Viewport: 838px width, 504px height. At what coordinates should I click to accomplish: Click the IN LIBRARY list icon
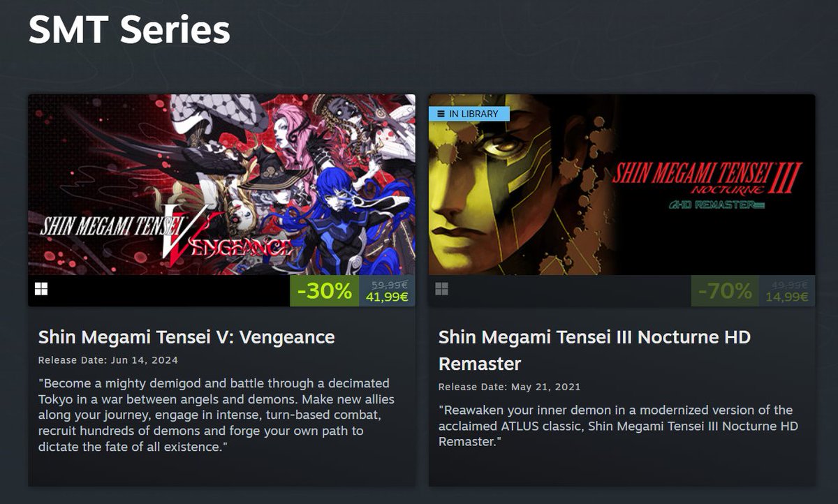pos(441,114)
